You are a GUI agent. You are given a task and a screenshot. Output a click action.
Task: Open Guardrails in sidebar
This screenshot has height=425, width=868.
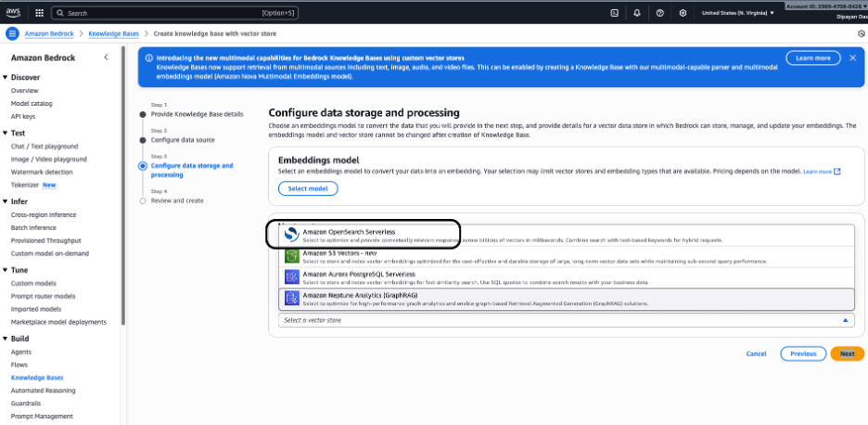[27, 404]
